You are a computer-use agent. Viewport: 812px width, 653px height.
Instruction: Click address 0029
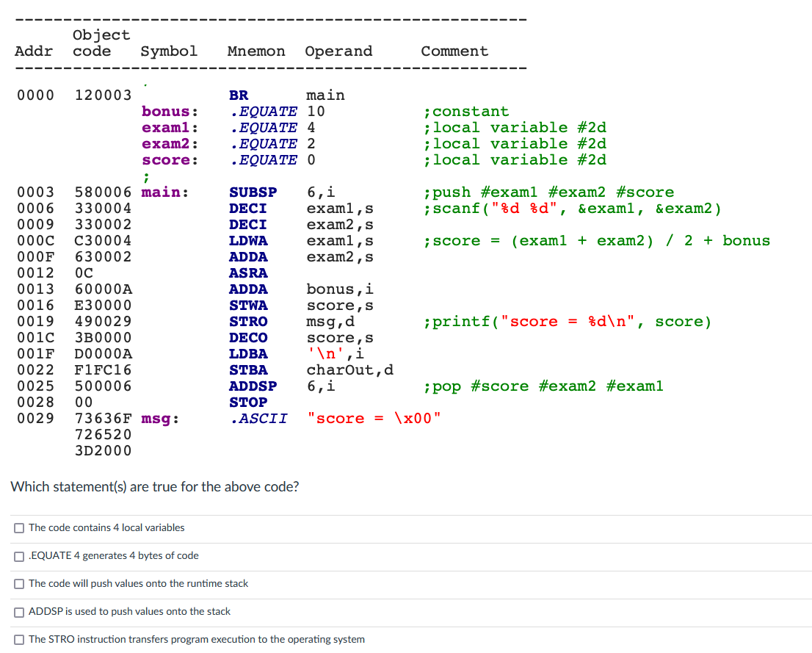pos(35,418)
